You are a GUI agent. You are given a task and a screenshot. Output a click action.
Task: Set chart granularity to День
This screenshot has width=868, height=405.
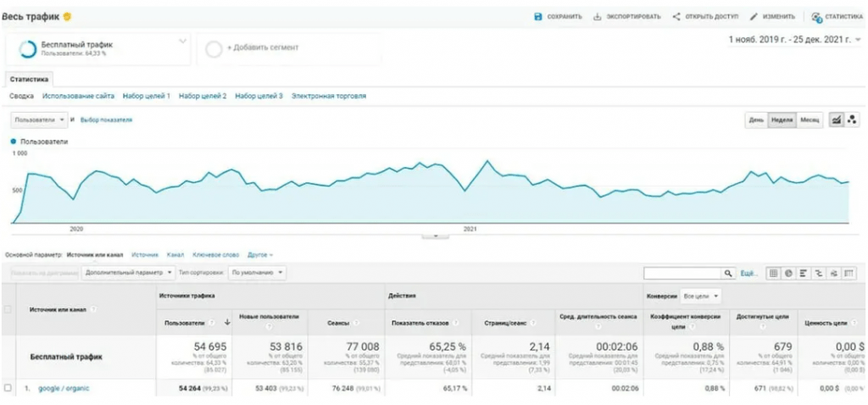[757, 119]
